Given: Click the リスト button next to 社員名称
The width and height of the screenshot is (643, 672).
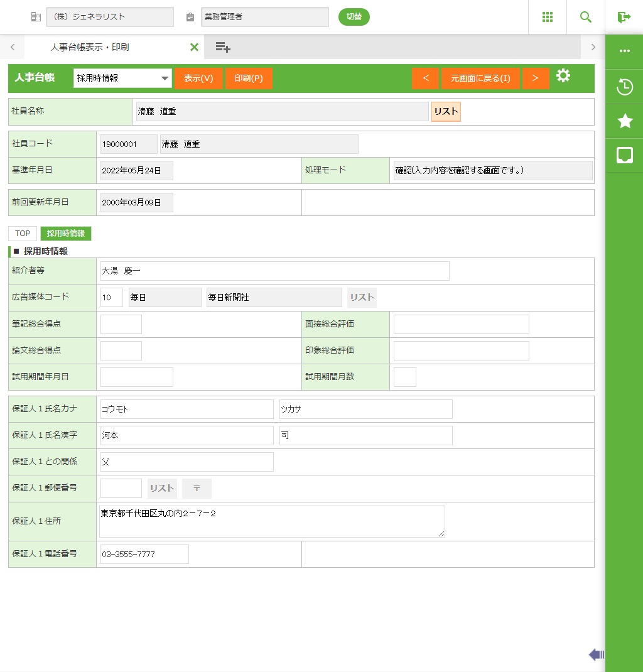Looking at the screenshot, I should coord(446,111).
